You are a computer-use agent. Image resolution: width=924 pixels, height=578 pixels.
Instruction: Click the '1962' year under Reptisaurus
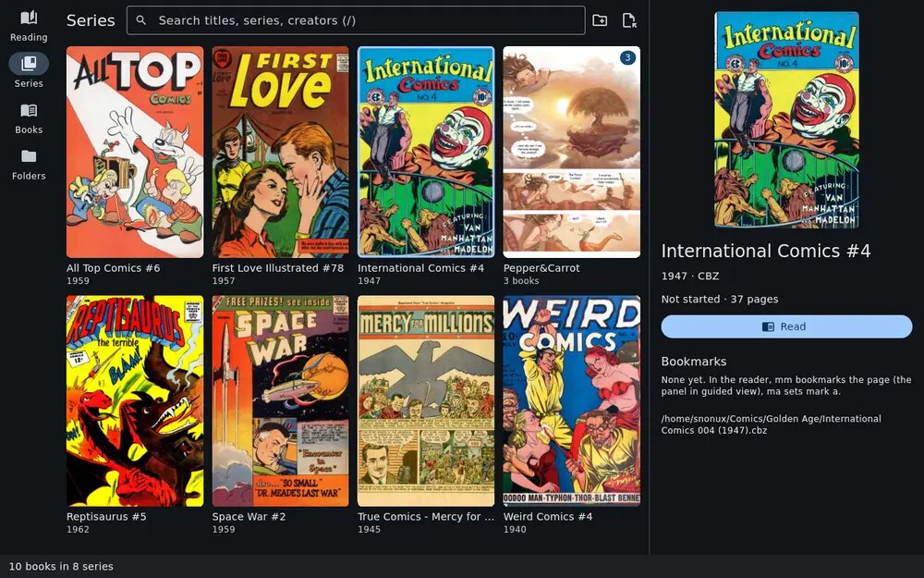tap(78, 530)
